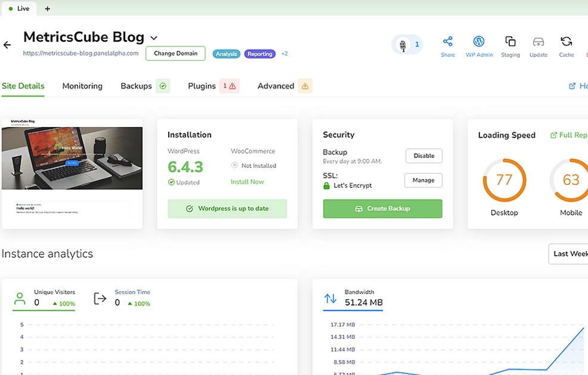
Task: Click the Every day at 9:00 AM text
Action: 352,161
